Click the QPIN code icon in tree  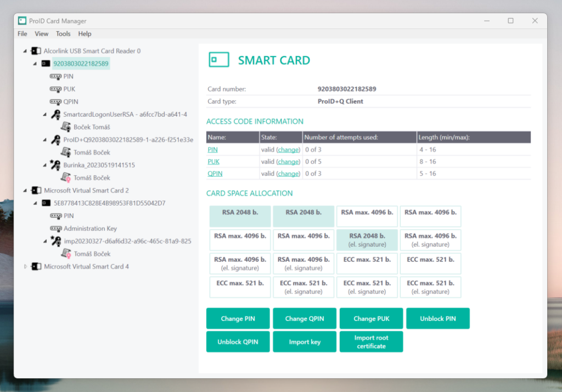(x=55, y=101)
